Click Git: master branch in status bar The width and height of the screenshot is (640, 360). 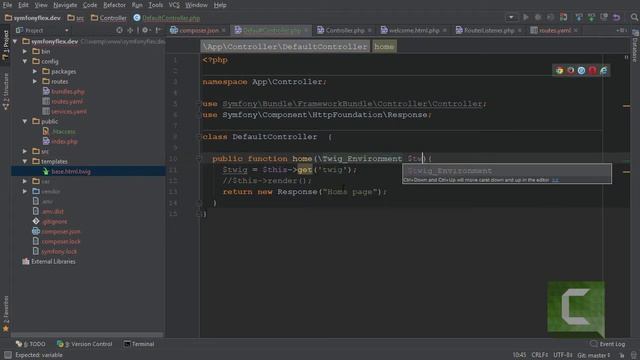click(594, 355)
